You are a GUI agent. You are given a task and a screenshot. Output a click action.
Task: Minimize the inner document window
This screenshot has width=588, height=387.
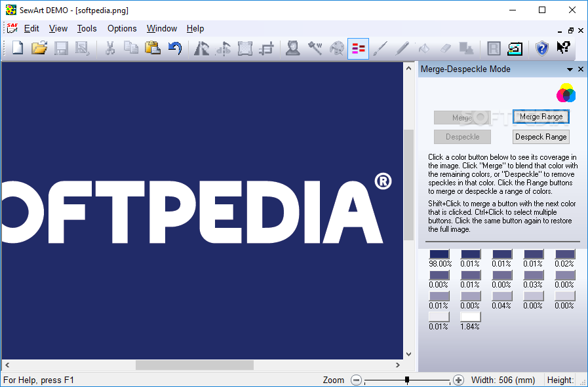point(560,31)
